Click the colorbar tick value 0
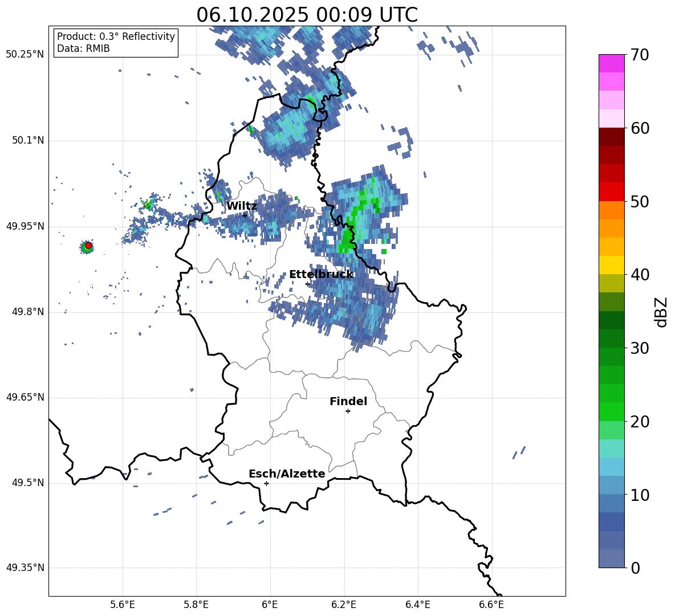The height and width of the screenshot is (616, 675). pyautogui.click(x=635, y=568)
